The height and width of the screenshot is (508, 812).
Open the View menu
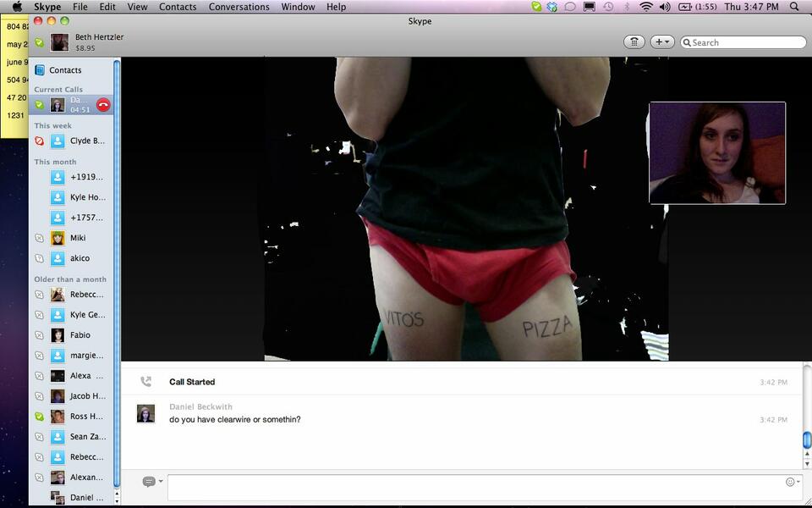[x=137, y=7]
